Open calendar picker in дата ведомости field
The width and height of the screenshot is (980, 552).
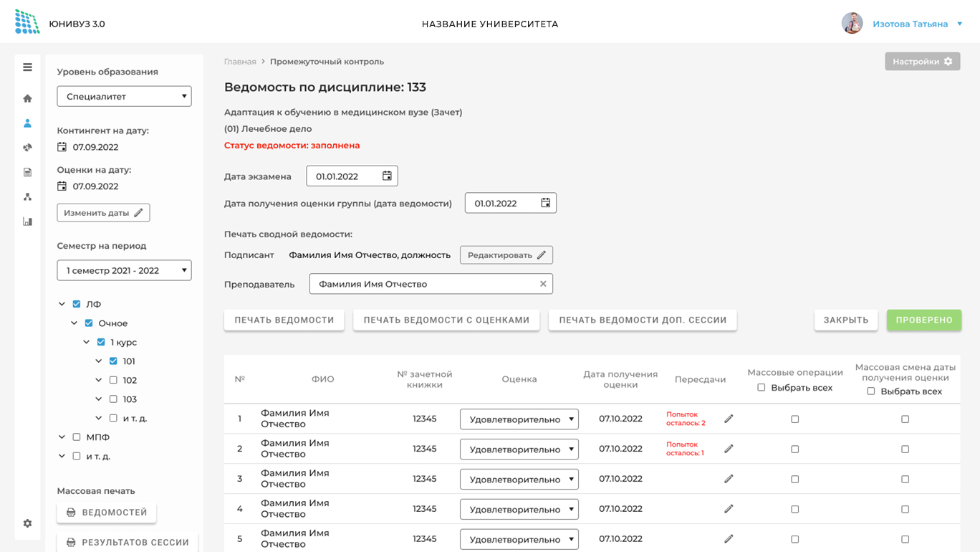(x=545, y=203)
